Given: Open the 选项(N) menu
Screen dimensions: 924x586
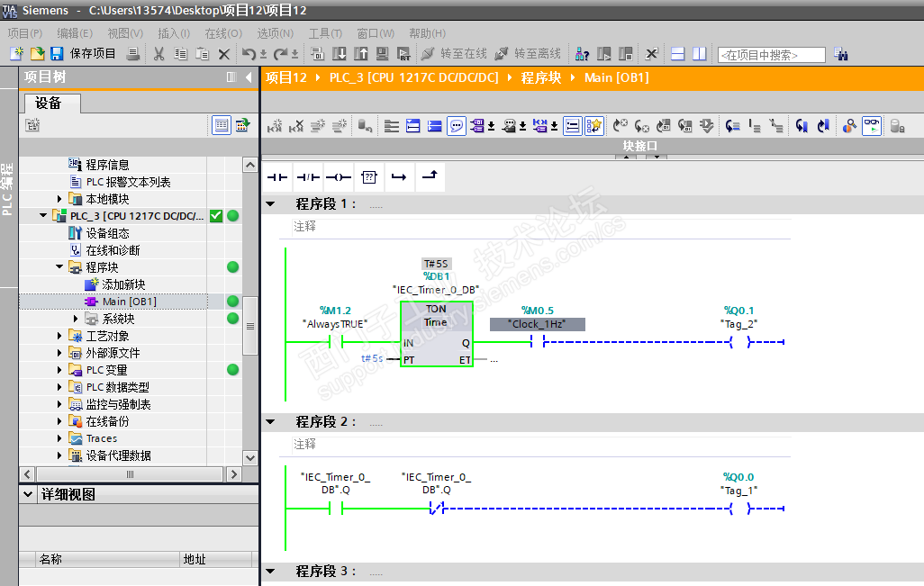Looking at the screenshot, I should (276, 33).
